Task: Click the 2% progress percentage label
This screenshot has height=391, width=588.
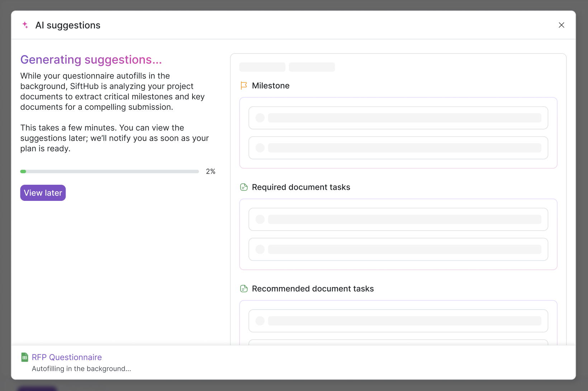Action: 210,171
